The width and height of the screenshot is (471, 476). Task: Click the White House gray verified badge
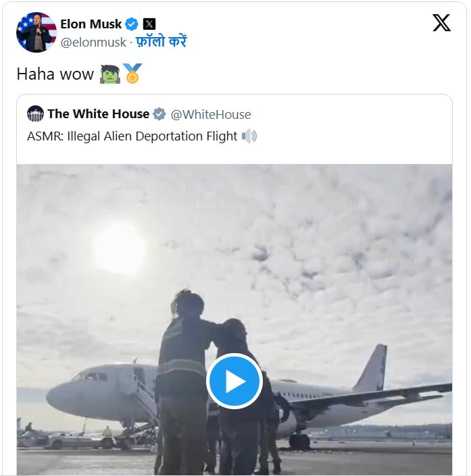tap(159, 114)
